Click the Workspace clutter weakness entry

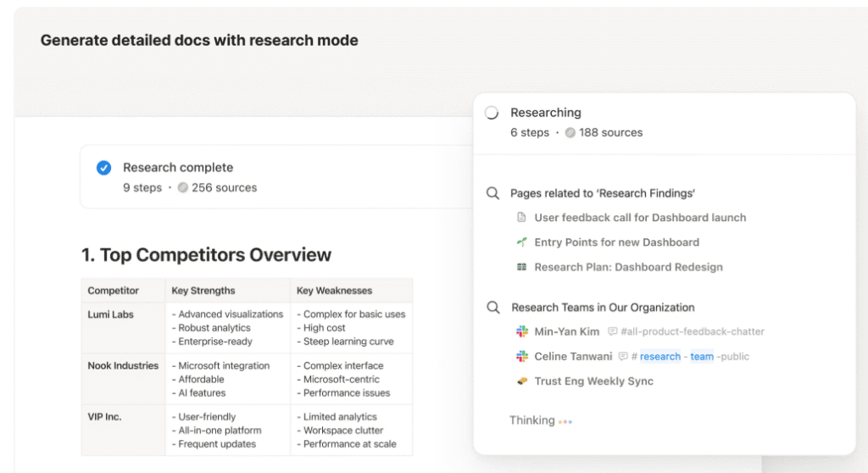point(341,431)
